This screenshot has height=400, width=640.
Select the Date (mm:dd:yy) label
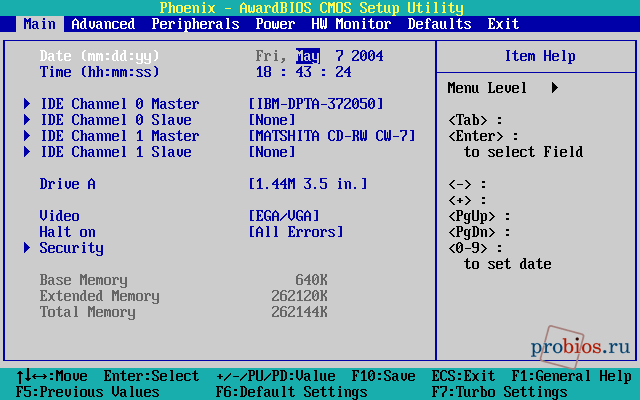pos(100,56)
